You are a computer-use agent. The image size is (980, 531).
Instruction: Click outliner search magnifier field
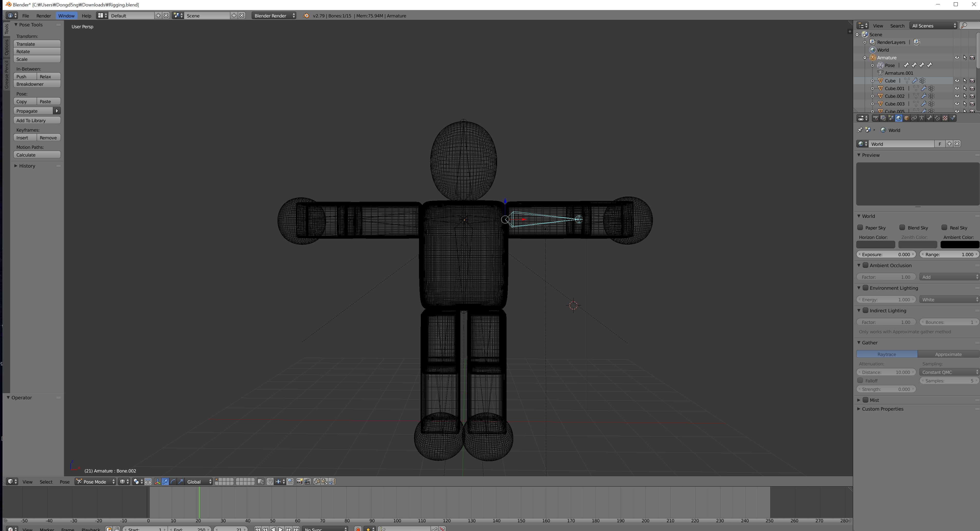click(x=969, y=25)
